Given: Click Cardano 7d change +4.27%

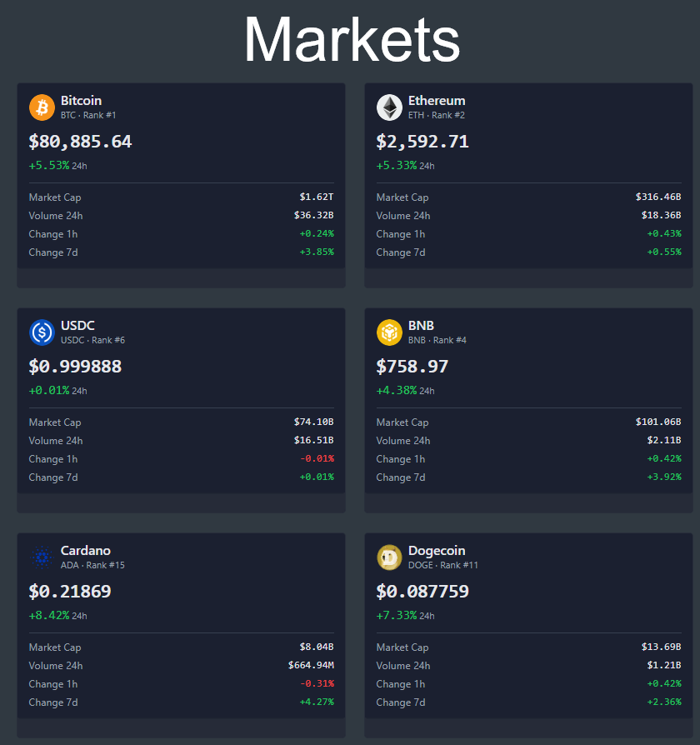Looking at the screenshot, I should tap(317, 702).
